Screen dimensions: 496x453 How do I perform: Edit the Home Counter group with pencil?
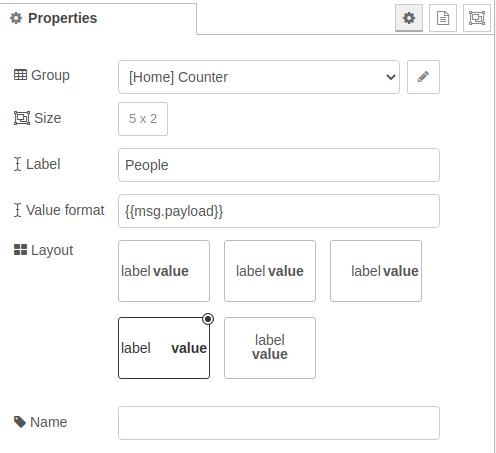click(x=423, y=77)
